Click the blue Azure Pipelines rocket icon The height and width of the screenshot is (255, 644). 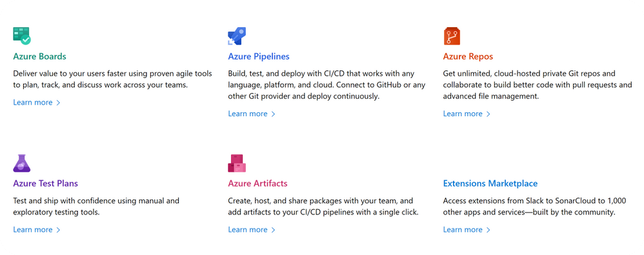click(237, 36)
